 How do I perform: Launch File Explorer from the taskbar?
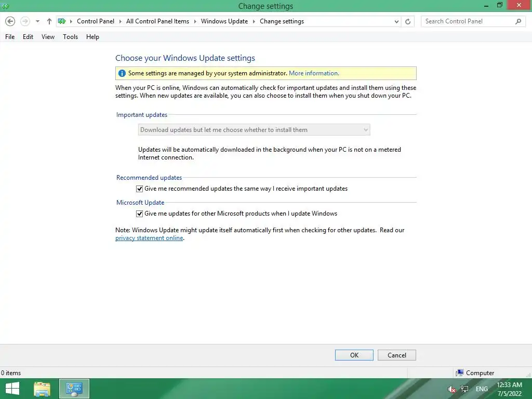42,389
